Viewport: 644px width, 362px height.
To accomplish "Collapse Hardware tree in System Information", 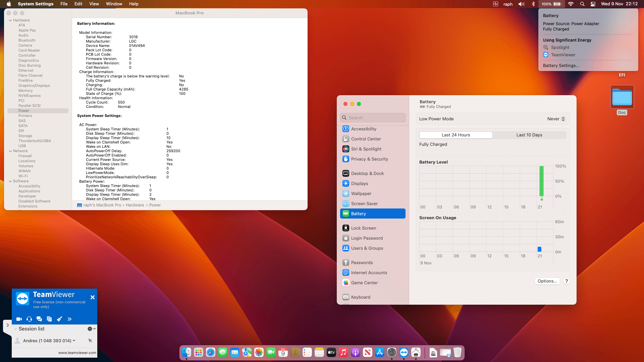I will 10,20.
